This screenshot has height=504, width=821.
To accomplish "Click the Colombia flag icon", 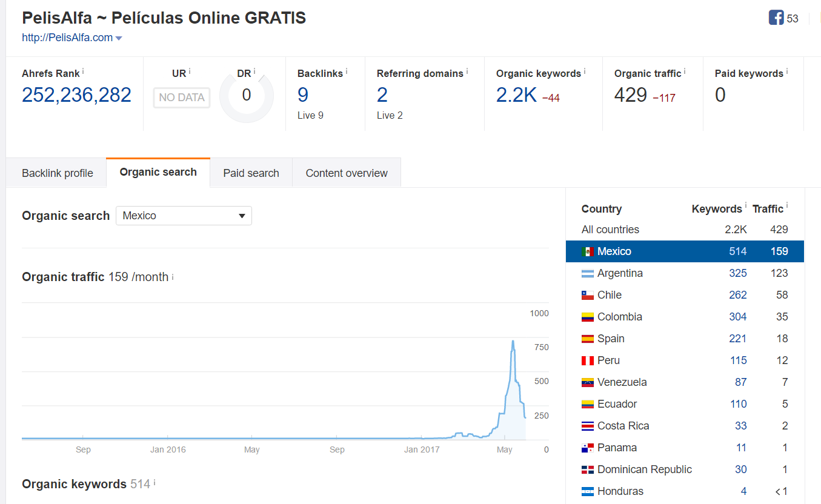I will (x=587, y=317).
